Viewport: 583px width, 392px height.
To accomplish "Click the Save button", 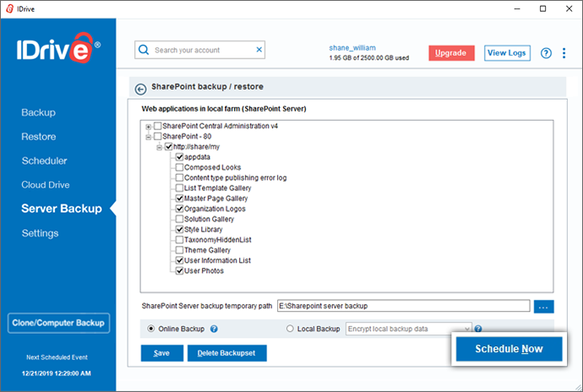I will pos(161,353).
